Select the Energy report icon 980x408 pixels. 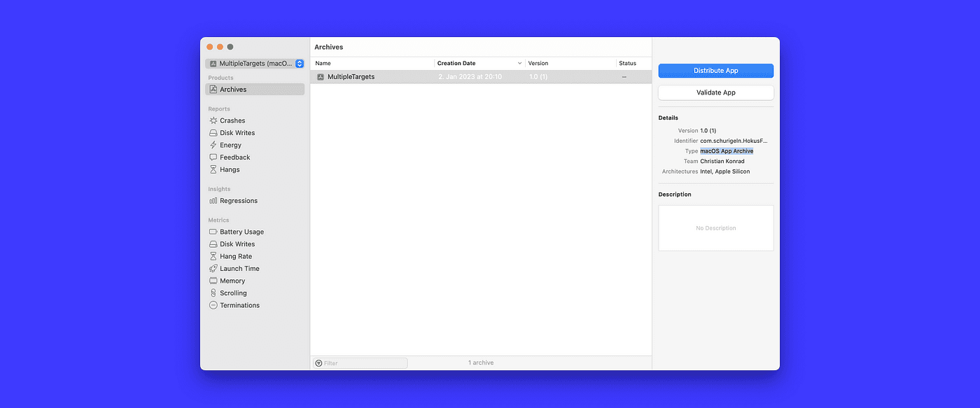[x=213, y=145]
